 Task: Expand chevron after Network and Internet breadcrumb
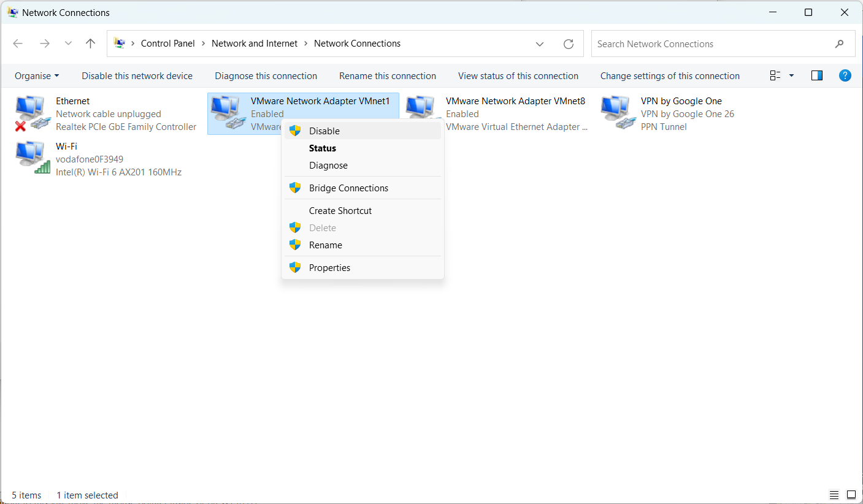click(x=305, y=44)
